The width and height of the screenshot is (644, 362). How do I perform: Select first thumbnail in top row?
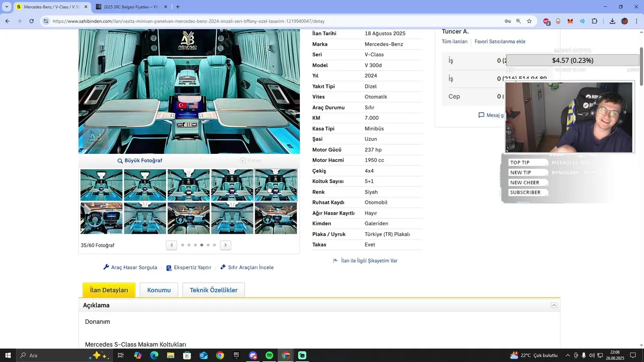(102, 185)
